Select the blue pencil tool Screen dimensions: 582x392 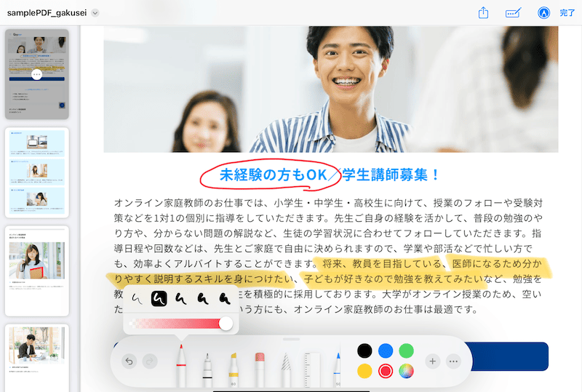338,367
